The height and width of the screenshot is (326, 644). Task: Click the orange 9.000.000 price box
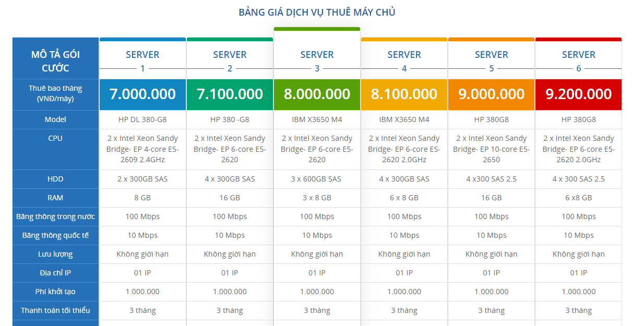tap(491, 94)
